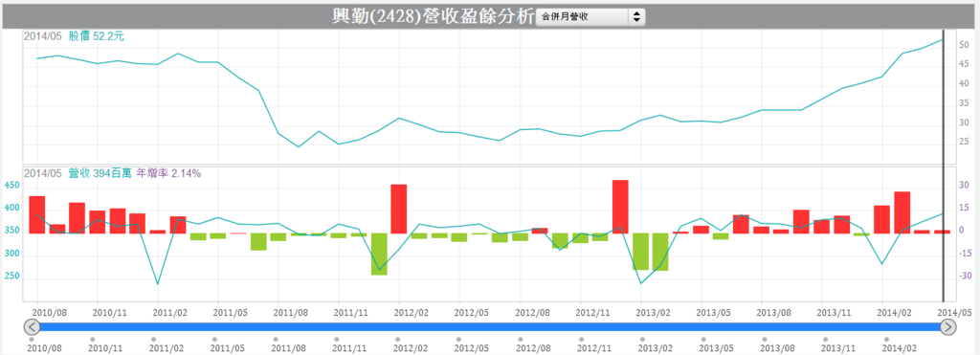Click the deep green bar before 2012/02
980x355 pixels.
tap(379, 254)
